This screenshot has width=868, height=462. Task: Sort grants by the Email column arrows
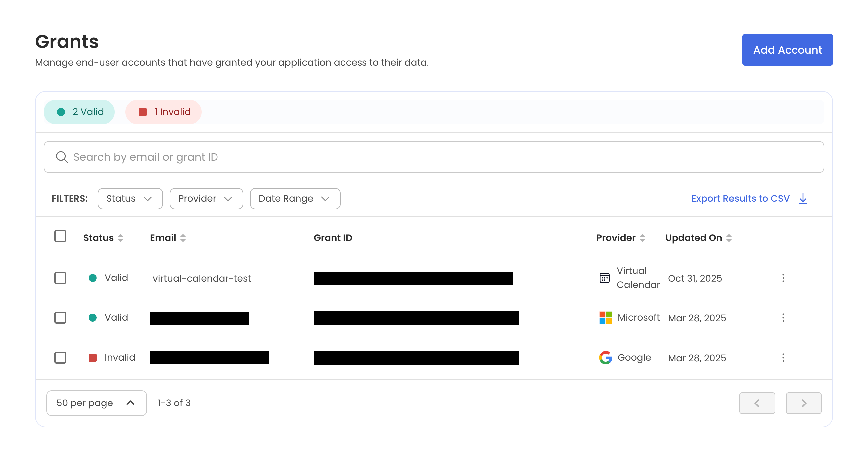183,238
